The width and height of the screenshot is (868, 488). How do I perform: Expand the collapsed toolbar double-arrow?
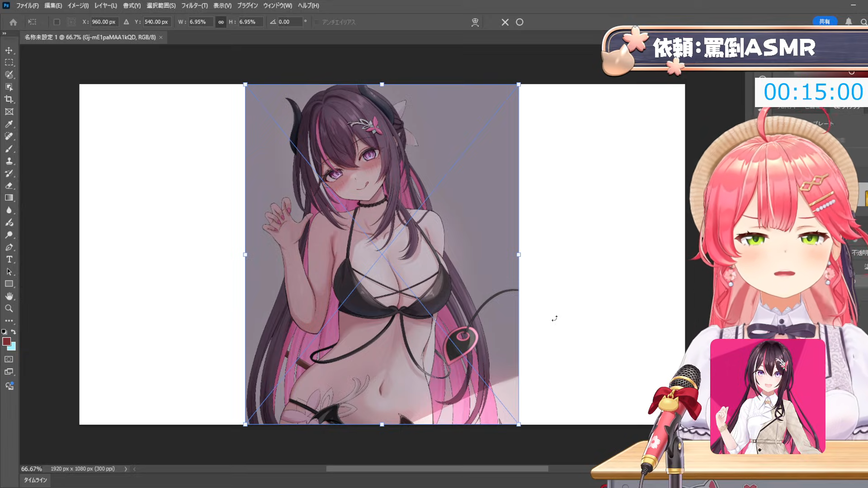(x=4, y=33)
